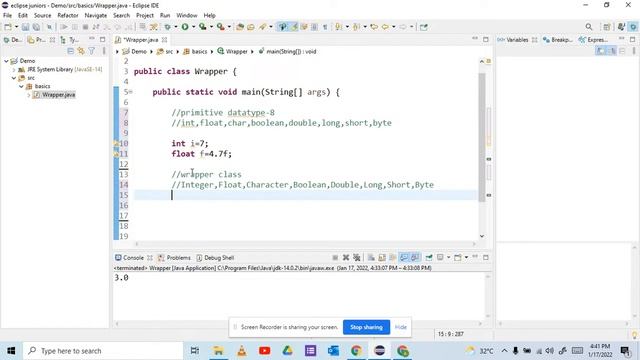Screen dimensions: 640x360
Task: Run the program with the green Run button
Action: pyautogui.click(x=185, y=27)
